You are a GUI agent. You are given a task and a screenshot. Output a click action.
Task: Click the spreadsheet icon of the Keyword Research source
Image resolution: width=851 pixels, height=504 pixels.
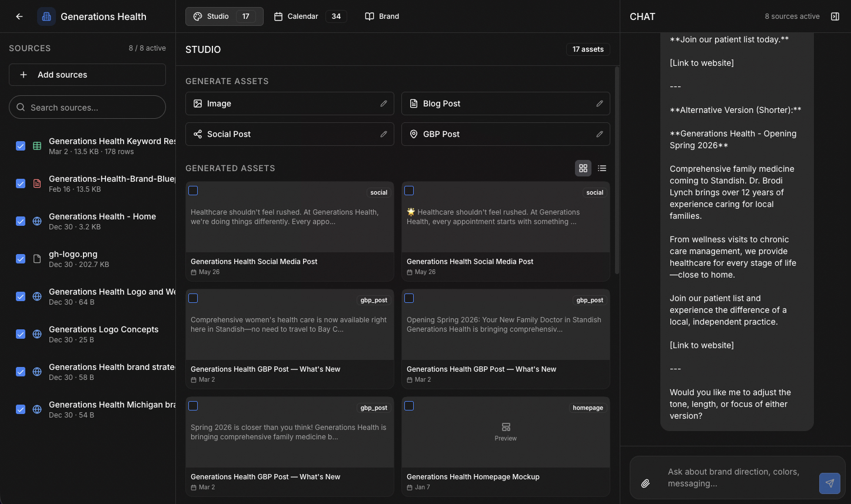coord(37,146)
